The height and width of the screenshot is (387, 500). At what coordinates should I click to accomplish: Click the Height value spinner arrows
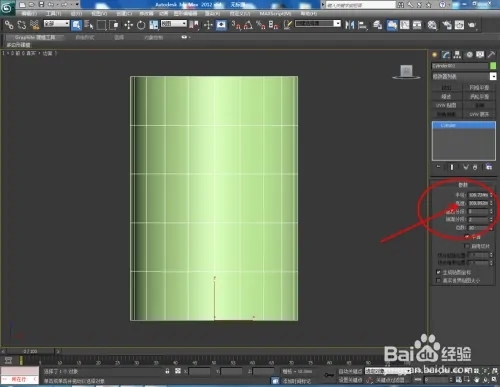coord(491,203)
